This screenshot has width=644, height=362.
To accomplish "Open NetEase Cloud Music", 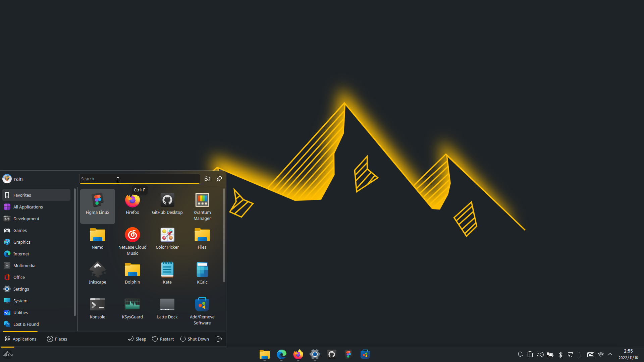I will 132,241.
